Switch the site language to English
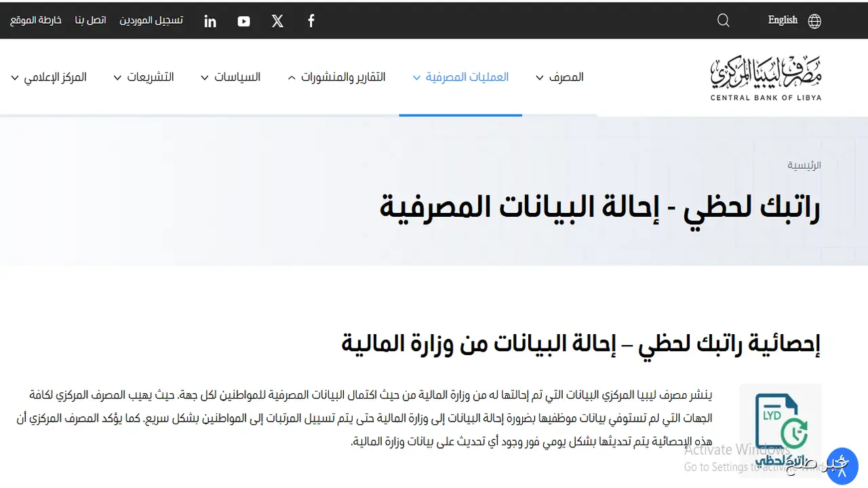The height and width of the screenshot is (488, 868). (x=782, y=20)
